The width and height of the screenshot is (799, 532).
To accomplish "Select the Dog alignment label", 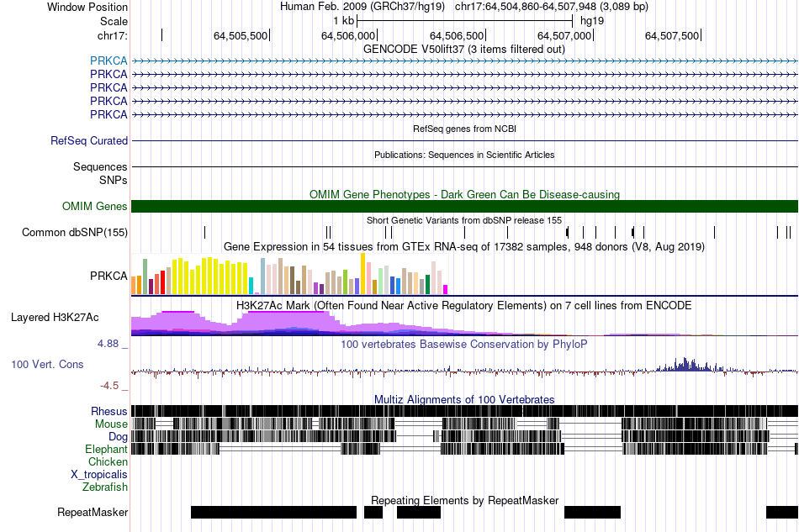I will (x=118, y=437).
